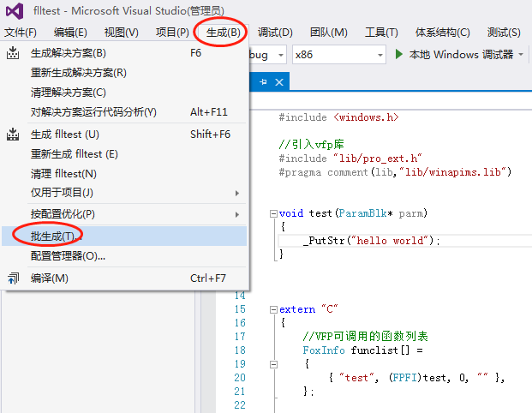
Task: Choose 批生成(T)... menu entry
Action: (124, 236)
